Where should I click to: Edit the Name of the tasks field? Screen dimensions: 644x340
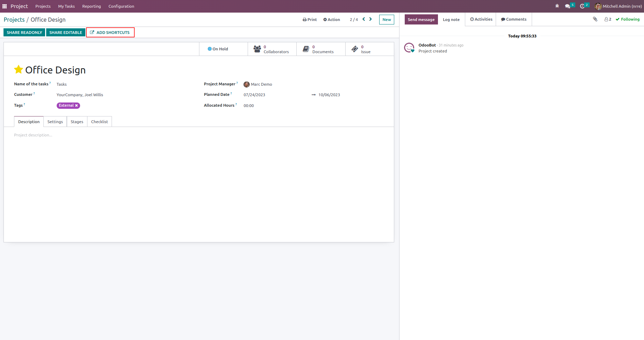pyautogui.click(x=126, y=84)
